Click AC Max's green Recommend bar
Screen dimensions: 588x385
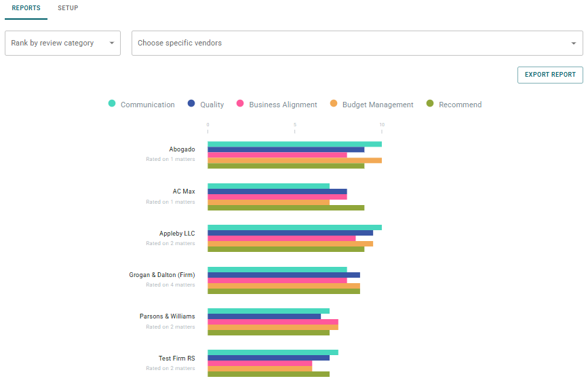tap(286, 208)
